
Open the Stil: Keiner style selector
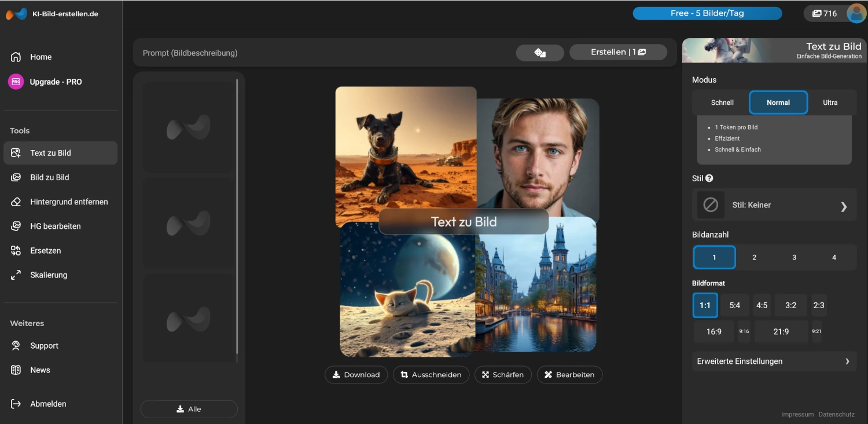pos(774,204)
